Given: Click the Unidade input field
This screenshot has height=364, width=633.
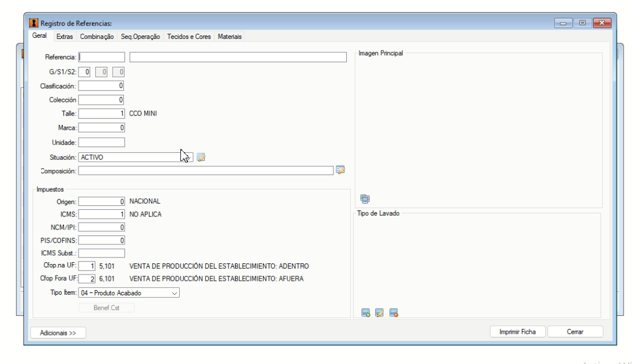Looking at the screenshot, I should pos(102,142).
